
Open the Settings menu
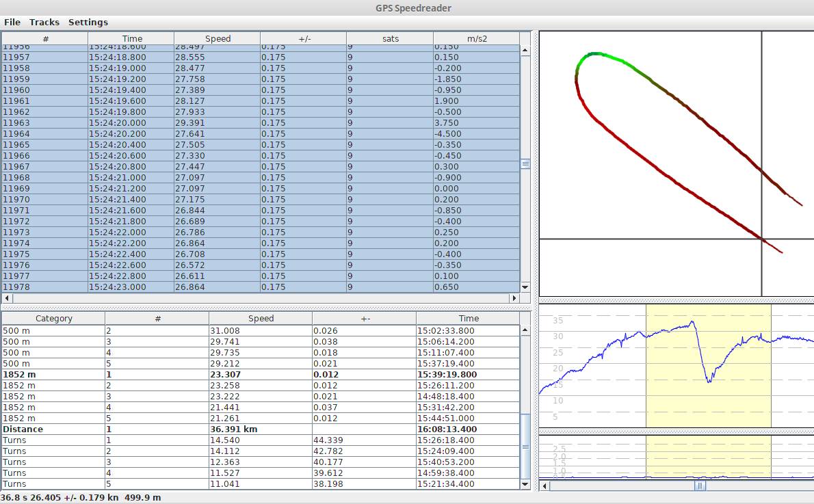pos(88,23)
